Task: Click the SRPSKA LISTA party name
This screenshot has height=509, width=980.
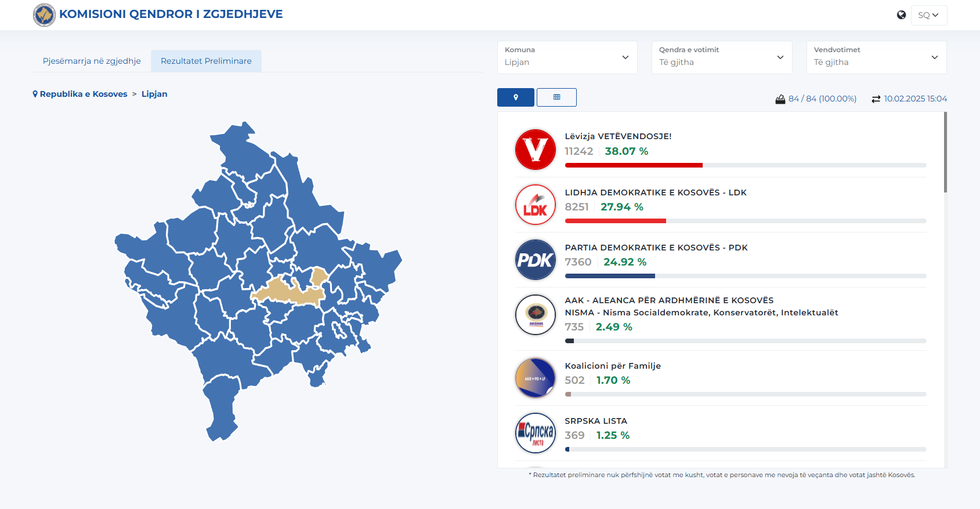Action: point(596,421)
